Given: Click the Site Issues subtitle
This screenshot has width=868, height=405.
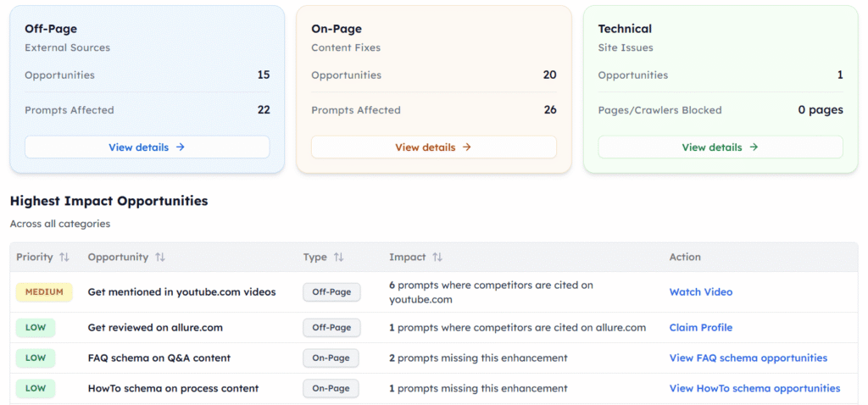Looking at the screenshot, I should coord(626,47).
